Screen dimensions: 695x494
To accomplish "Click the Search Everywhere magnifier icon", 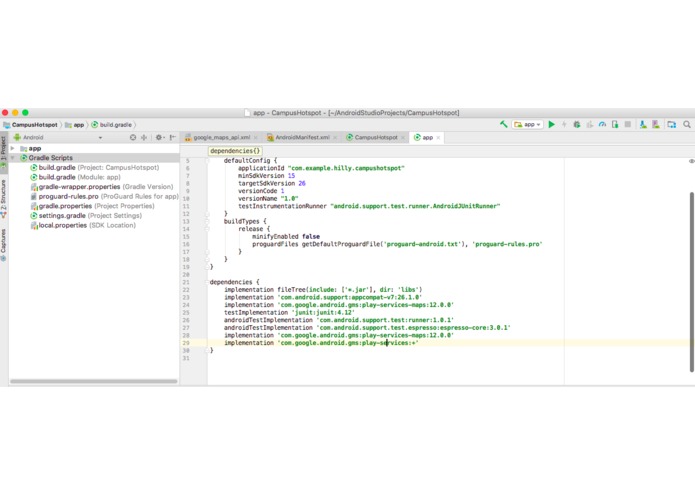I will tap(687, 124).
